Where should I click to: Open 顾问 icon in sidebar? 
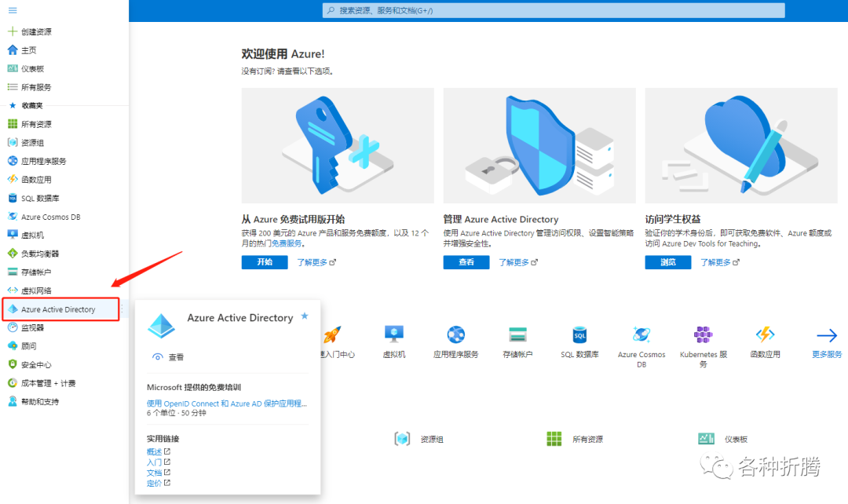click(13, 345)
